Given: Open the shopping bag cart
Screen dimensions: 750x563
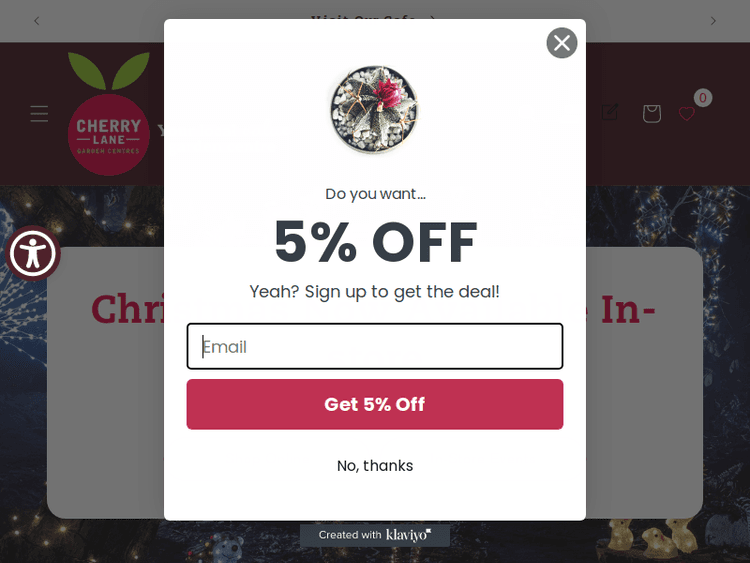Looking at the screenshot, I should pyautogui.click(x=651, y=114).
